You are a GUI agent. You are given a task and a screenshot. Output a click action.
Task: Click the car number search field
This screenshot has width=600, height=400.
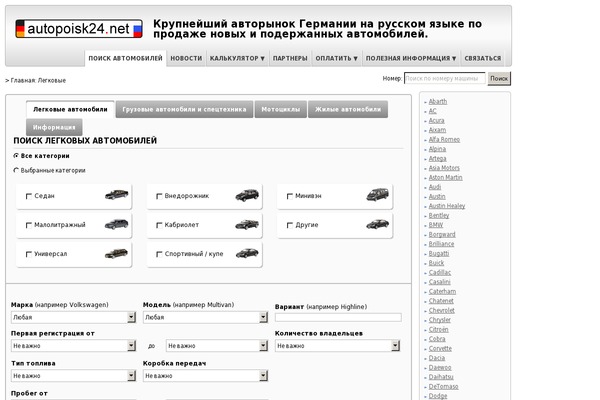[x=445, y=78]
